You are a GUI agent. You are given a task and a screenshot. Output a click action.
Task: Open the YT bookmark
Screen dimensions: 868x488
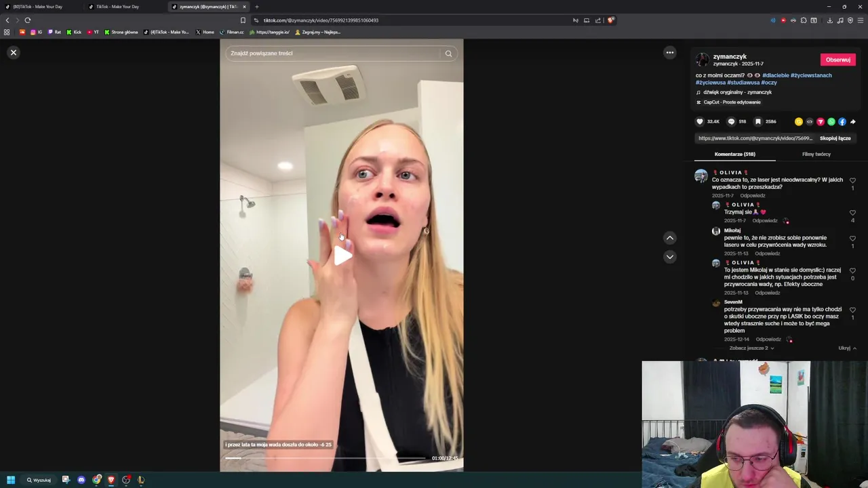pos(93,32)
